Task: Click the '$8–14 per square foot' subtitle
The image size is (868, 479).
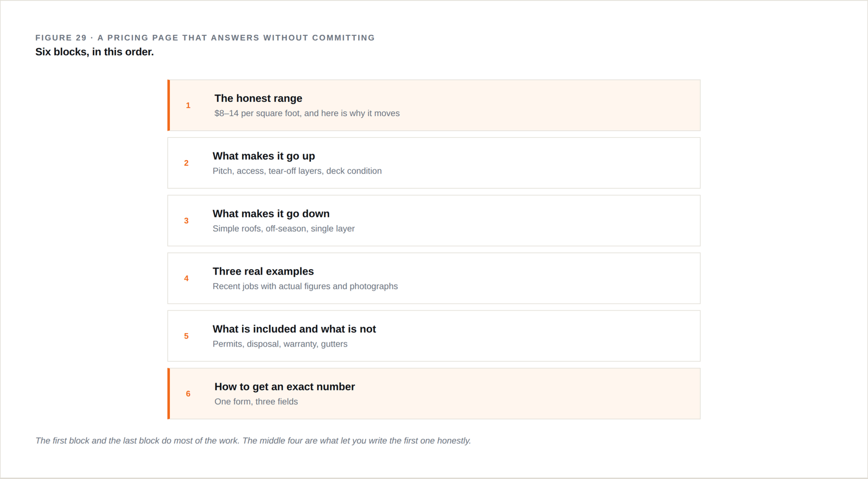Action: coord(307,113)
